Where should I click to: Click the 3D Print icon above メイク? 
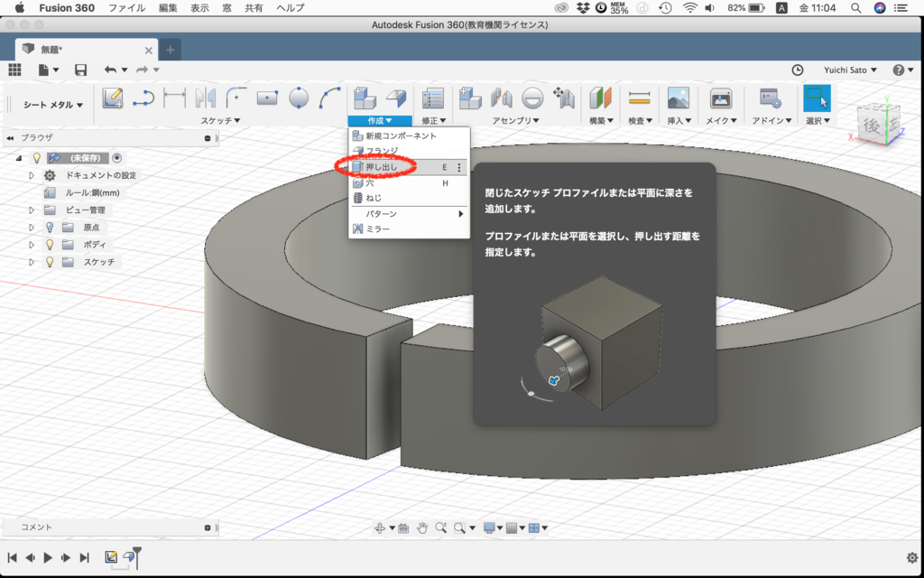click(721, 98)
